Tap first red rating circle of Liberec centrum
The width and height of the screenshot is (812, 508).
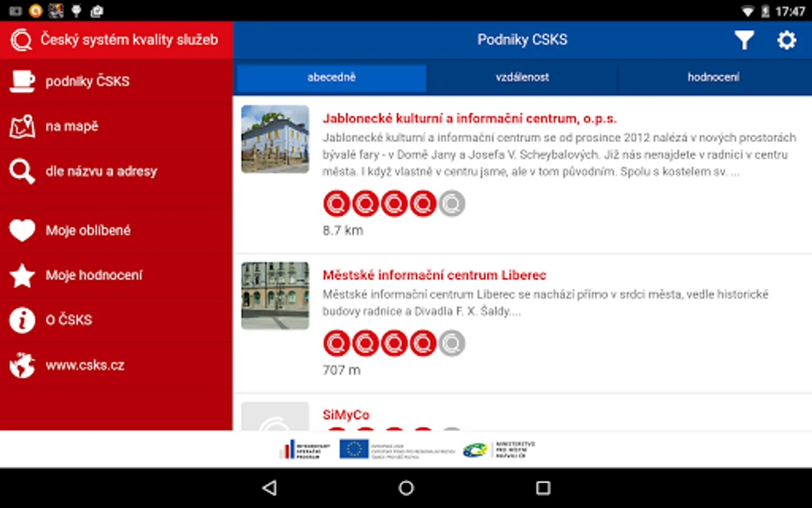[337, 343]
